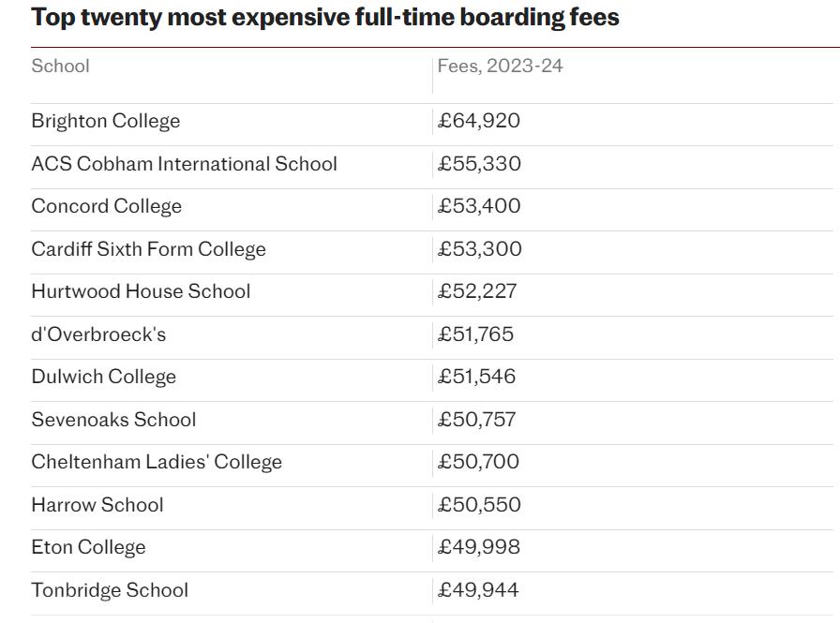Viewport: 840px width, 623px height.
Task: Select Cardiff Sixth Form College entry
Action: [148, 249]
